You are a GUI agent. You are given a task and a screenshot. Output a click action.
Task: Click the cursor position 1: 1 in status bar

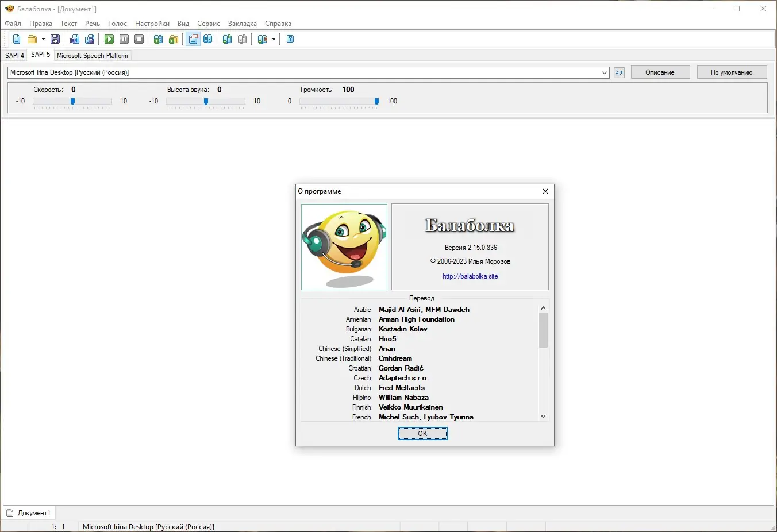pos(58,527)
